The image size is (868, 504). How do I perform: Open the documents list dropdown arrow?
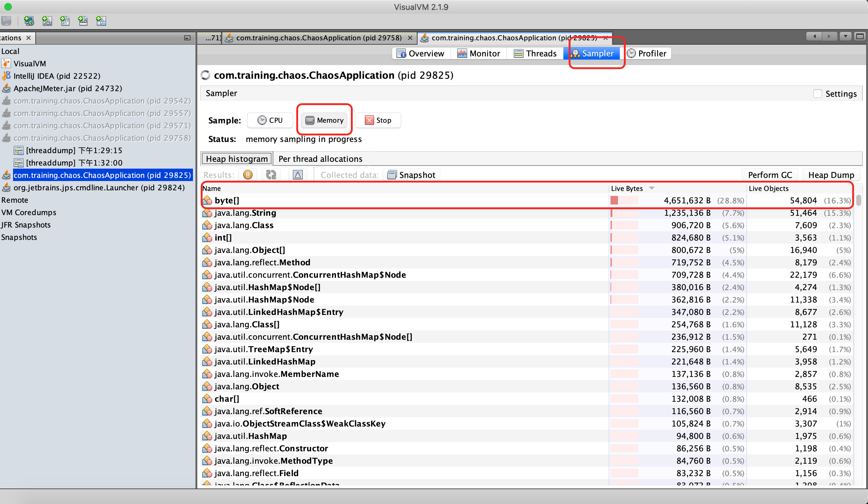pyautogui.click(x=846, y=36)
